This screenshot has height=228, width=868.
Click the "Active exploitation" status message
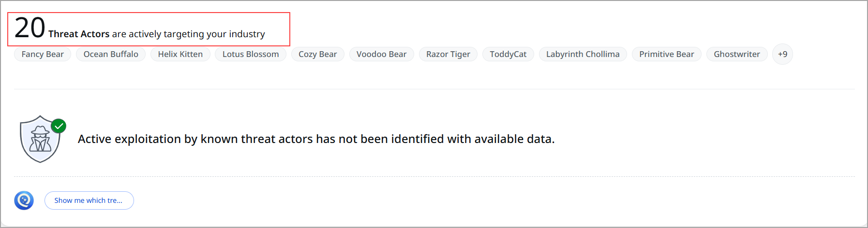click(316, 139)
